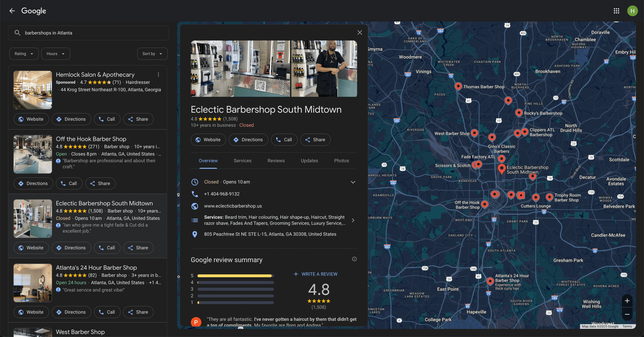Open review summary info icon

(x=354, y=259)
